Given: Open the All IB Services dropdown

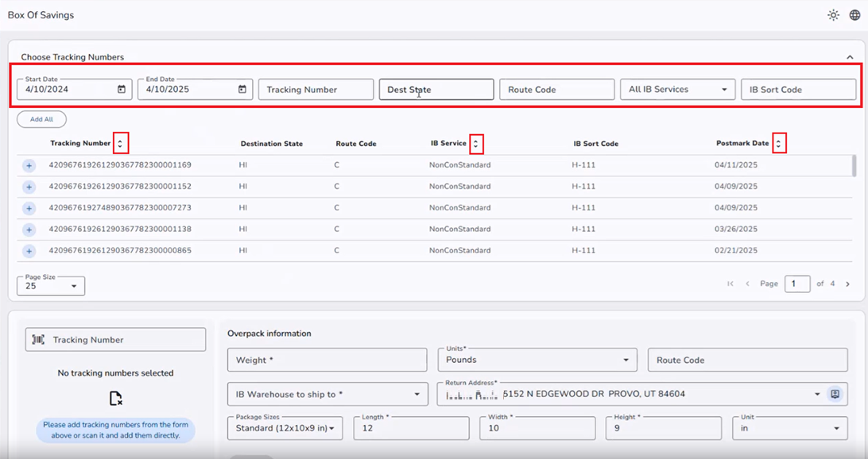Looking at the screenshot, I should pyautogui.click(x=677, y=90).
